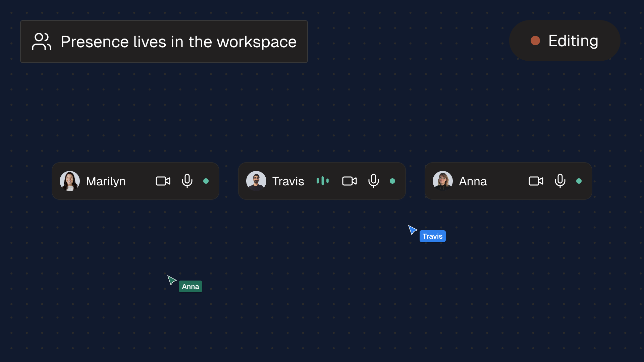This screenshot has height=362, width=644.
Task: Click the blue Travis cursor arrow
Action: point(412,230)
